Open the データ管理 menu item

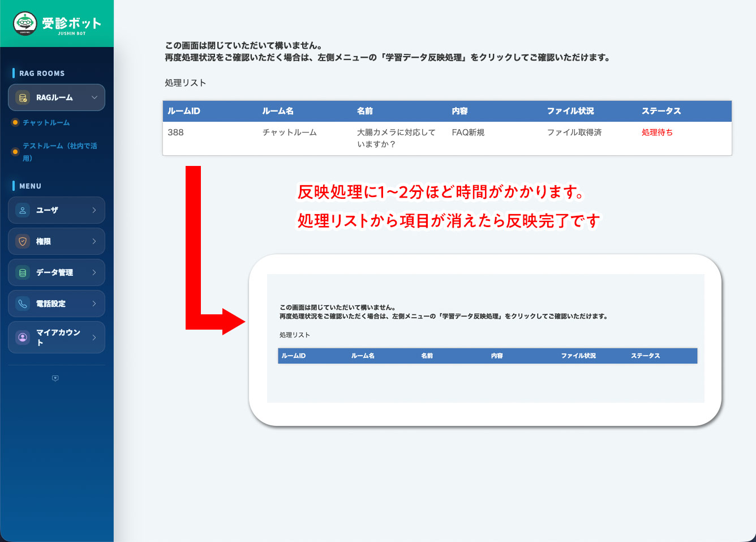tap(57, 272)
